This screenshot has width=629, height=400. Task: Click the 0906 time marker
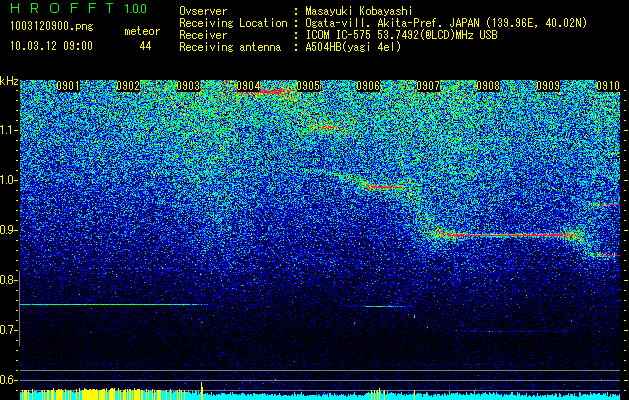click(x=368, y=86)
